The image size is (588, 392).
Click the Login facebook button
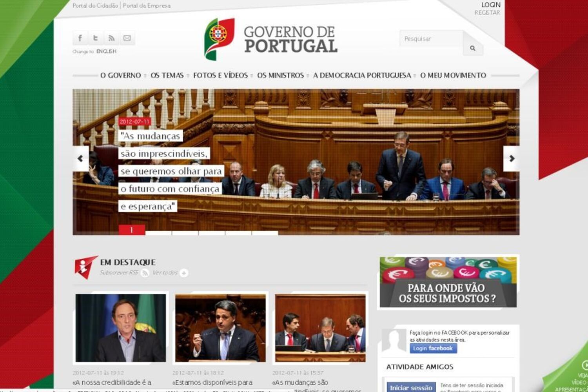[x=433, y=348]
